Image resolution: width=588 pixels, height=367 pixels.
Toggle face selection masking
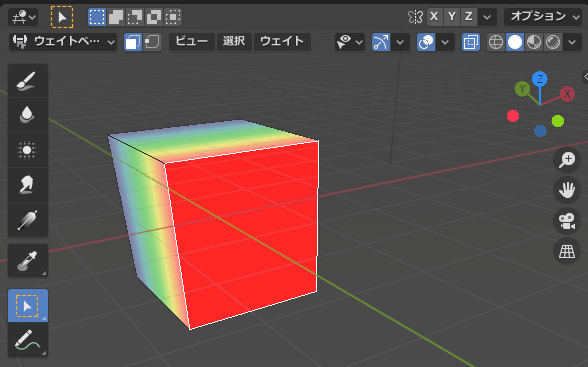[x=133, y=42]
